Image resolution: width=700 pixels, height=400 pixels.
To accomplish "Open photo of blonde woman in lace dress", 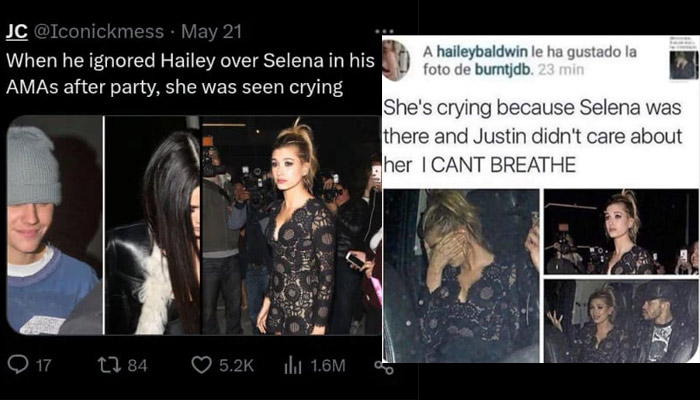I will [x=292, y=225].
